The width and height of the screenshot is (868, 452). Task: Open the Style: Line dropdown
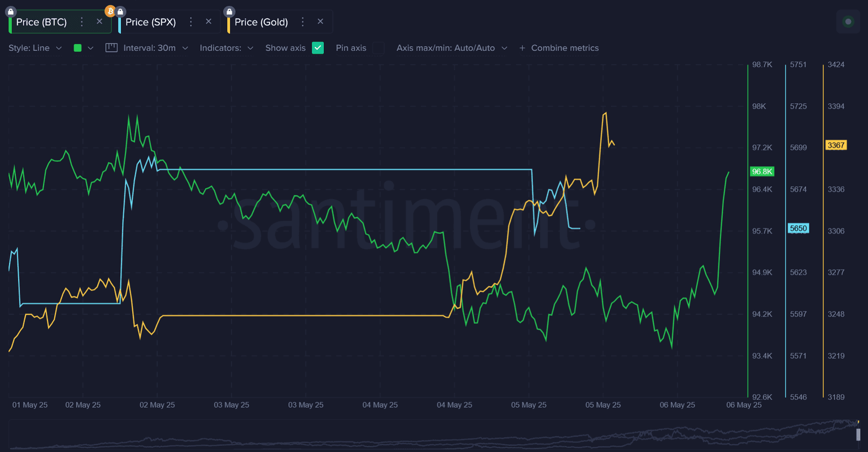point(35,48)
